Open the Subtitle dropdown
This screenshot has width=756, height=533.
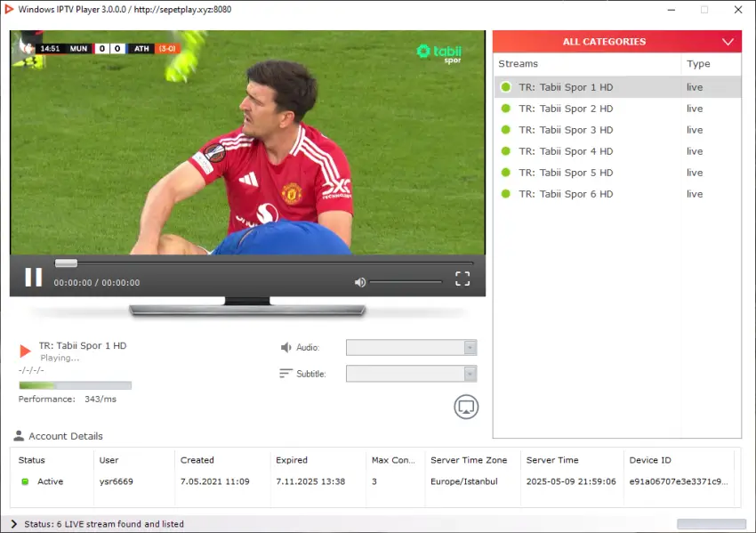point(411,374)
